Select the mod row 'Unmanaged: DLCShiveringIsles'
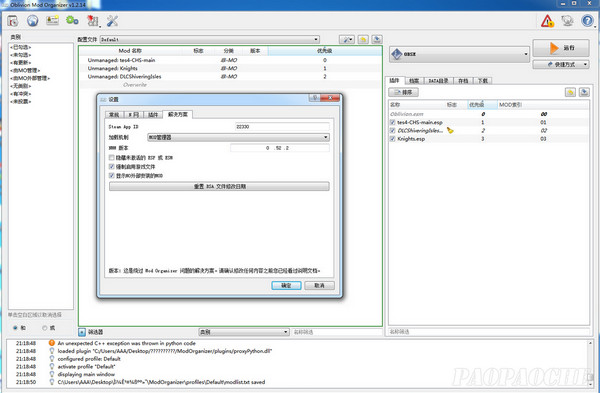This screenshot has width=600, height=393. (230, 77)
